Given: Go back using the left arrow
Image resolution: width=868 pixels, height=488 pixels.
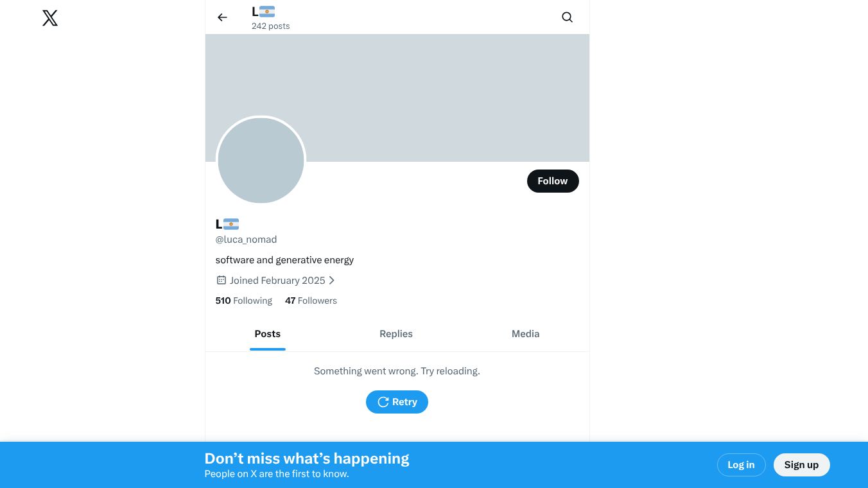Looking at the screenshot, I should 222,17.
